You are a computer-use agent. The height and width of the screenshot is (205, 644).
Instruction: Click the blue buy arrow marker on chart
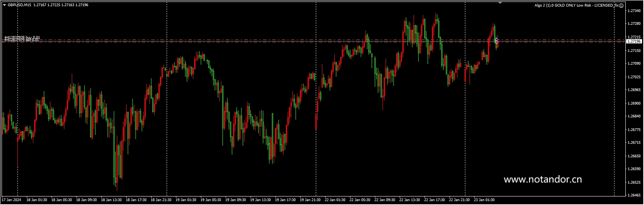(496, 39)
